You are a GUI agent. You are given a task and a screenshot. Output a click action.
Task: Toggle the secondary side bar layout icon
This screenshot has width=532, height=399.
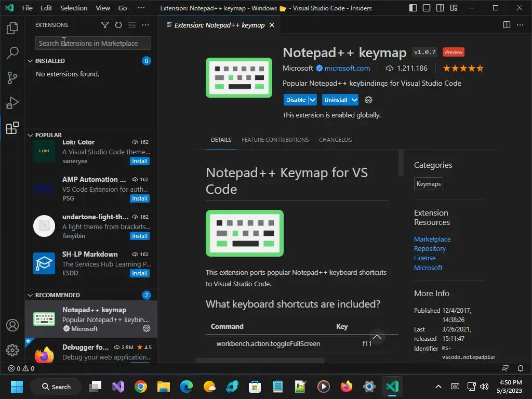point(440,8)
